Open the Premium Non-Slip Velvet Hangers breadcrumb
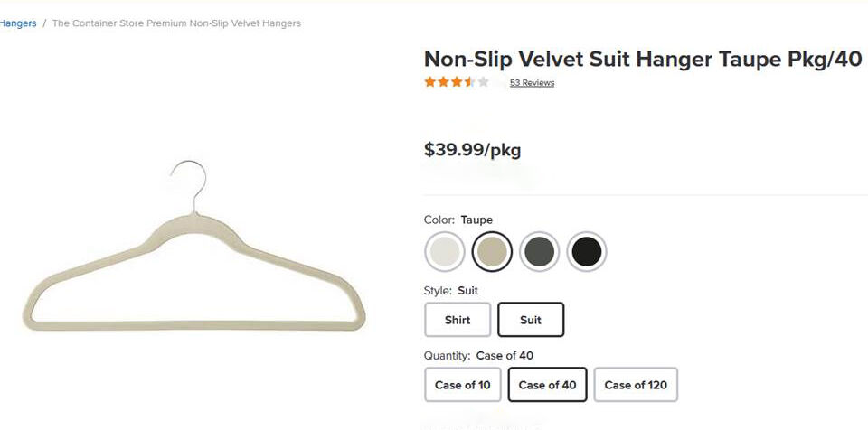Screen dimensions: 868x430 click(x=176, y=23)
